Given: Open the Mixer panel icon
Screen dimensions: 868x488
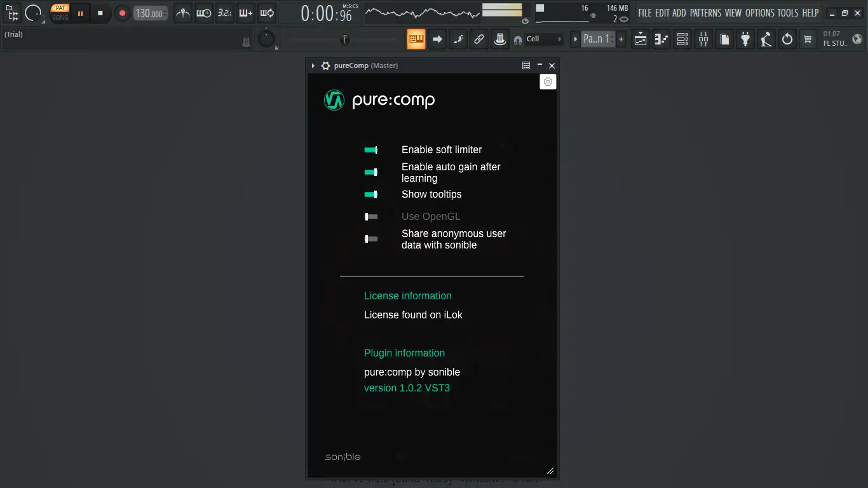Looking at the screenshot, I should point(703,39).
